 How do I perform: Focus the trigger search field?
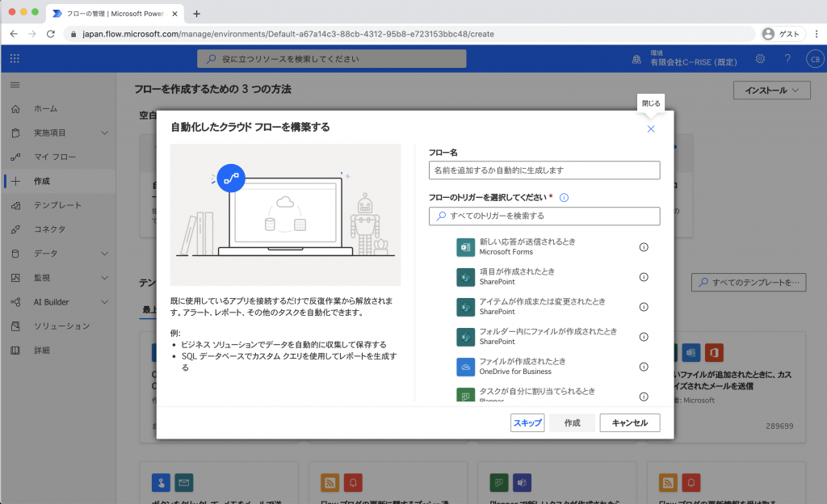pyautogui.click(x=544, y=216)
